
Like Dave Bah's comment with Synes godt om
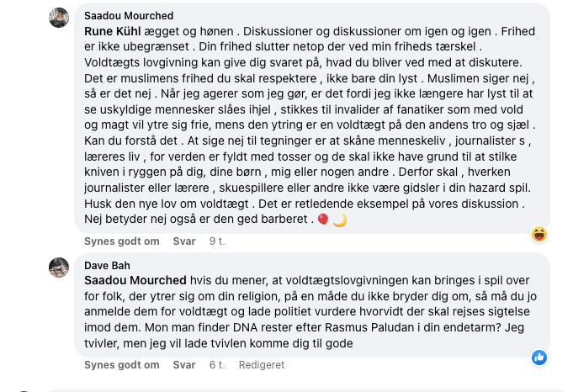tap(122, 364)
